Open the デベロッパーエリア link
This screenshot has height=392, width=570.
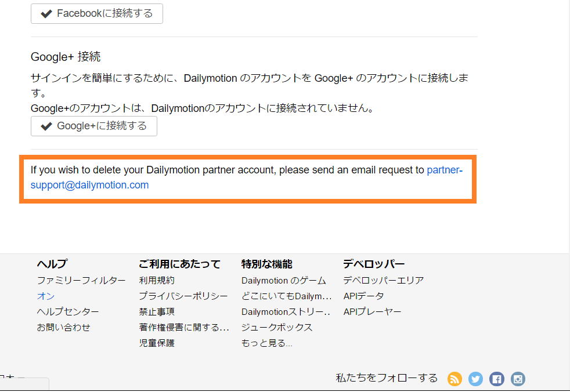point(384,281)
